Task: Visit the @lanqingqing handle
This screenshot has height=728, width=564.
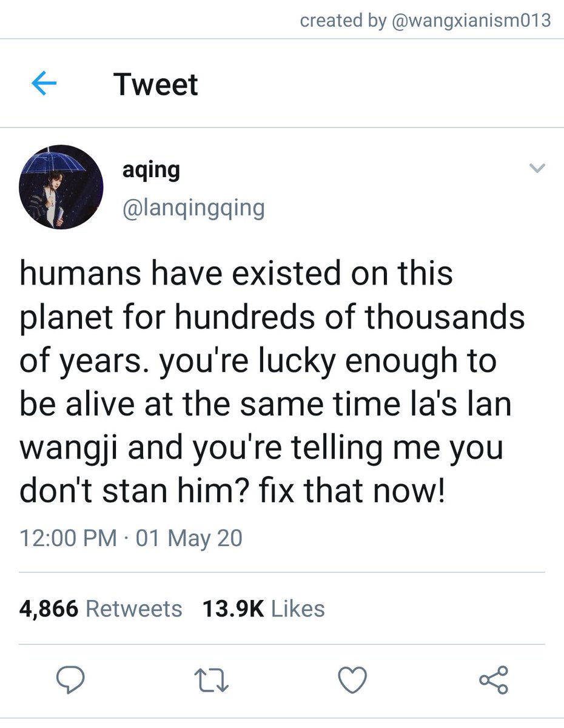Action: (193, 208)
